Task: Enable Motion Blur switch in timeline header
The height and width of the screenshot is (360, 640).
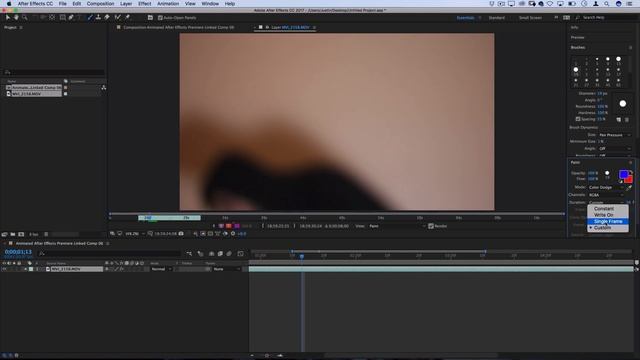Action: point(229,253)
